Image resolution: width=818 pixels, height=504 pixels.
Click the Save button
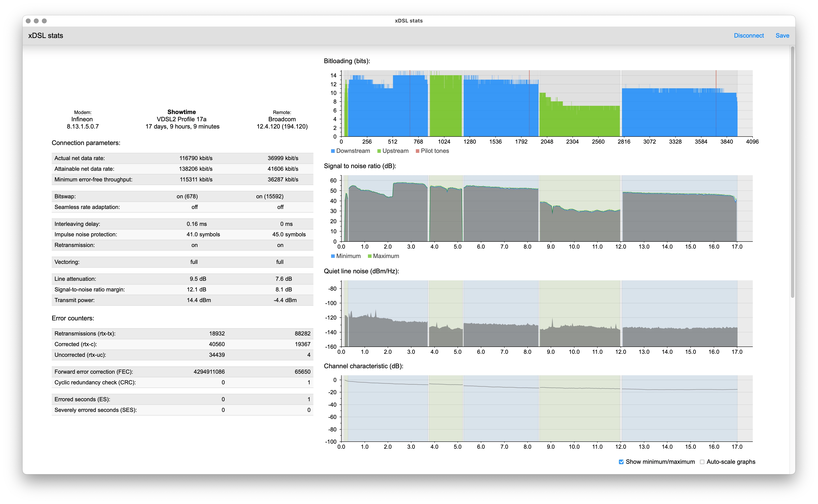pyautogui.click(x=782, y=36)
